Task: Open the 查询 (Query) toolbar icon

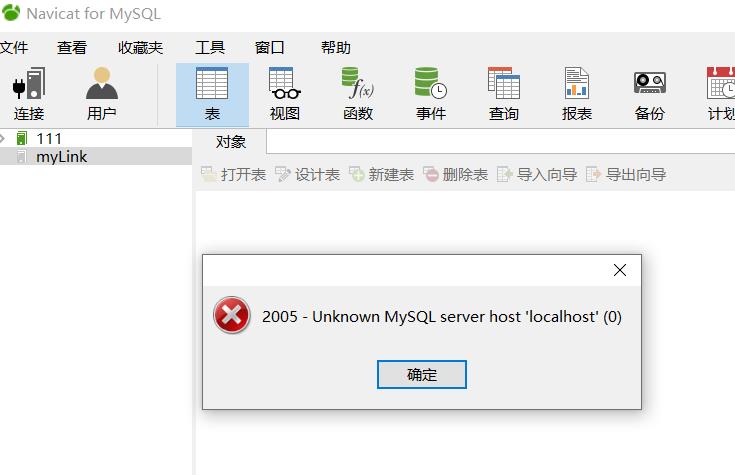Action: [504, 94]
